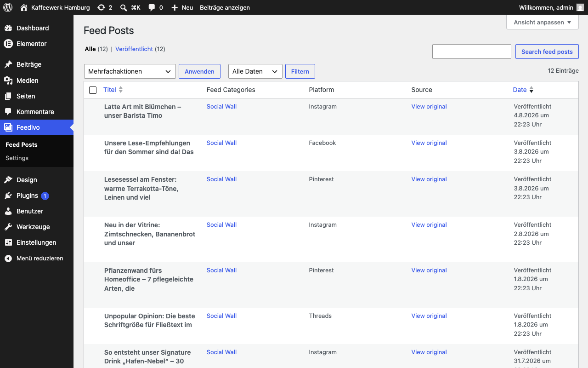Click the Anwenden button
Screen dimensions: 588x368
coord(199,71)
